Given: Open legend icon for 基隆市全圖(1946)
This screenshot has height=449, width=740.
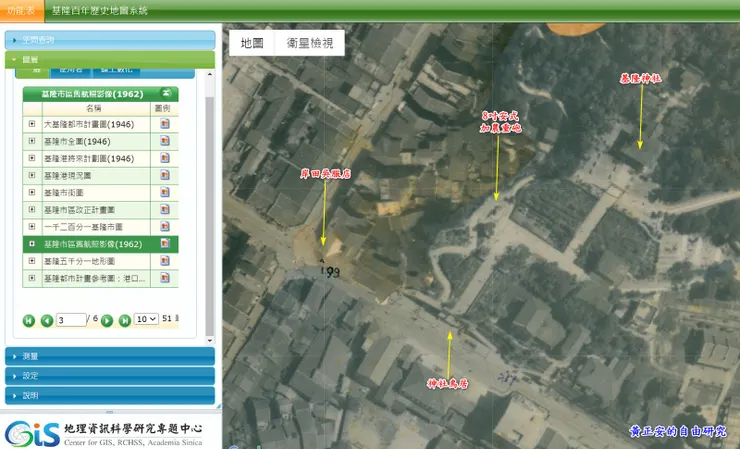Looking at the screenshot, I should [x=165, y=141].
